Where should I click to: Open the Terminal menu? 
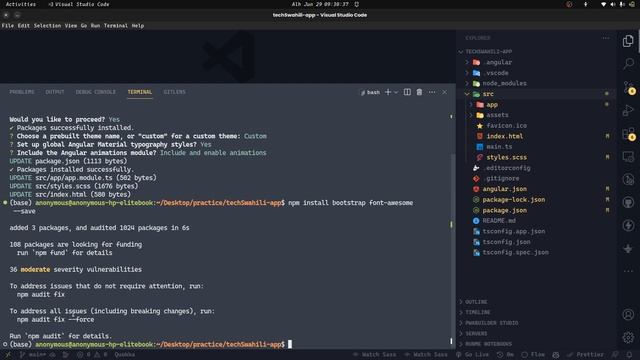point(116,25)
